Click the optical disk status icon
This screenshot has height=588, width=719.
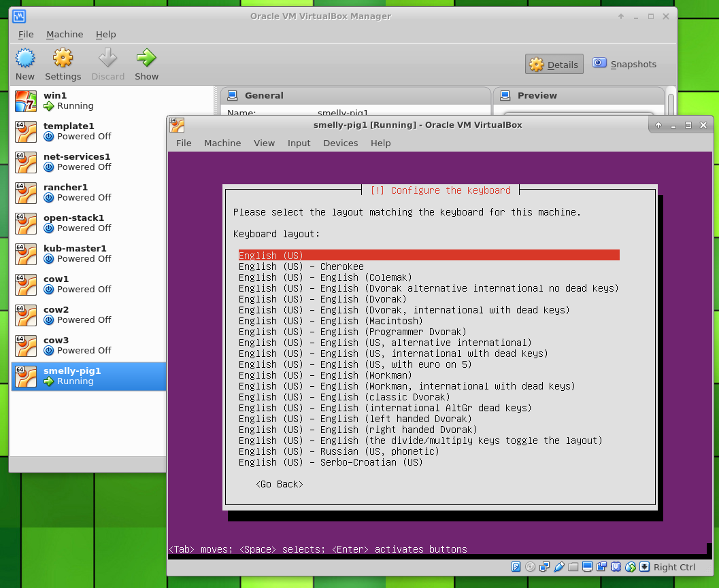(x=530, y=567)
